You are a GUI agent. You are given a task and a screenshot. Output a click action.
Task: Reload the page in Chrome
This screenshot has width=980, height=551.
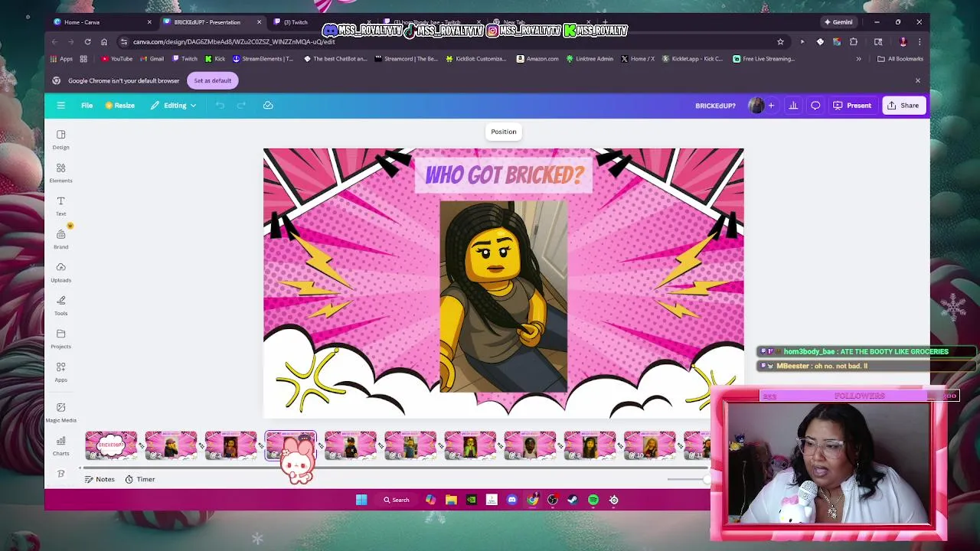click(x=87, y=41)
